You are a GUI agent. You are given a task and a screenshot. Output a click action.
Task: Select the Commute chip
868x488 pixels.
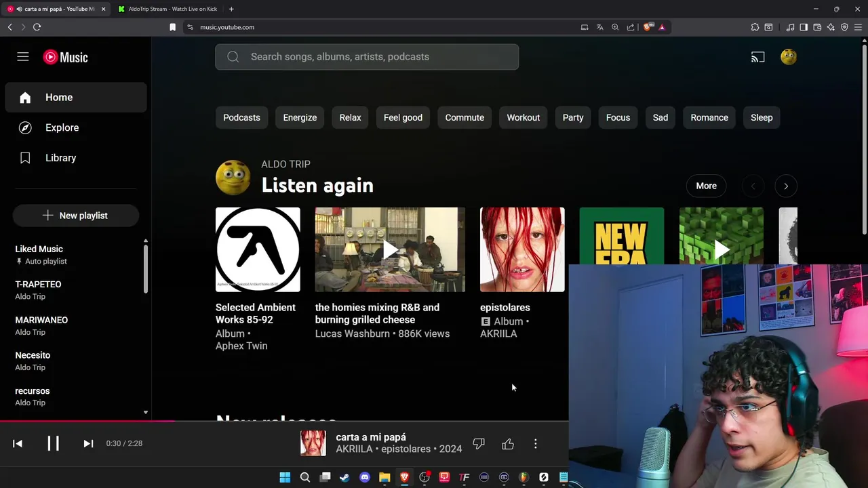[465, 118]
